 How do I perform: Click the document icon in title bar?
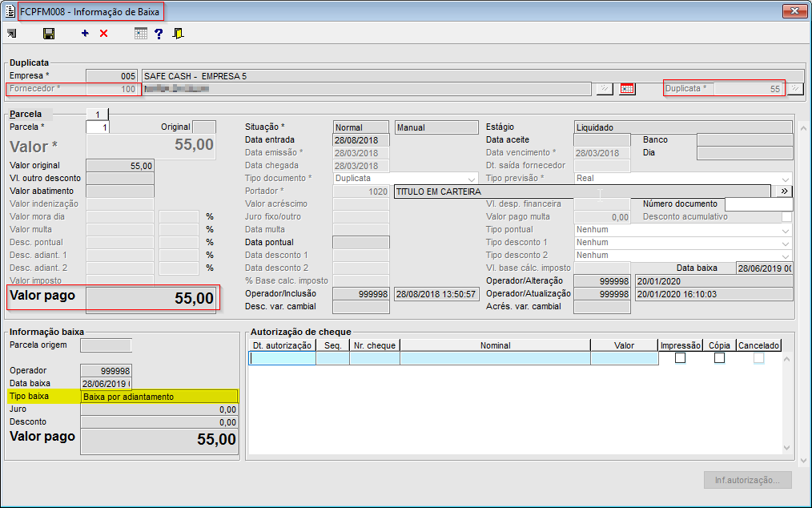pos(10,11)
